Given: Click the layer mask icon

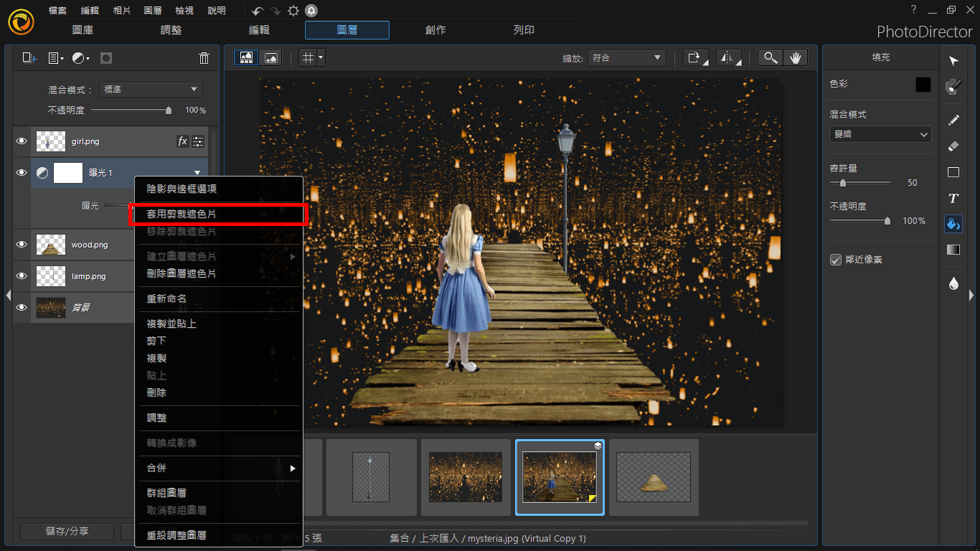Looking at the screenshot, I should [106, 58].
